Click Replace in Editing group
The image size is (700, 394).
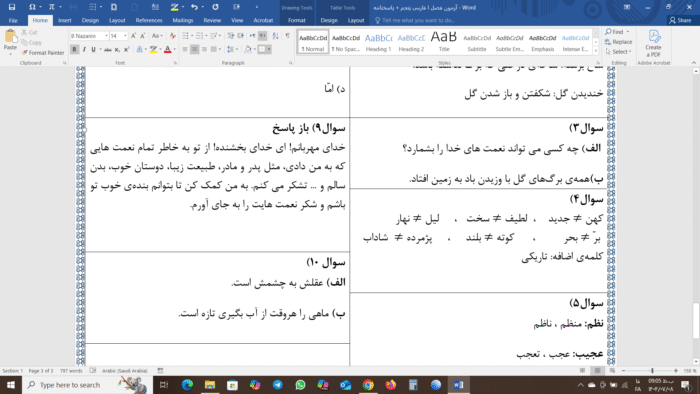(x=618, y=42)
